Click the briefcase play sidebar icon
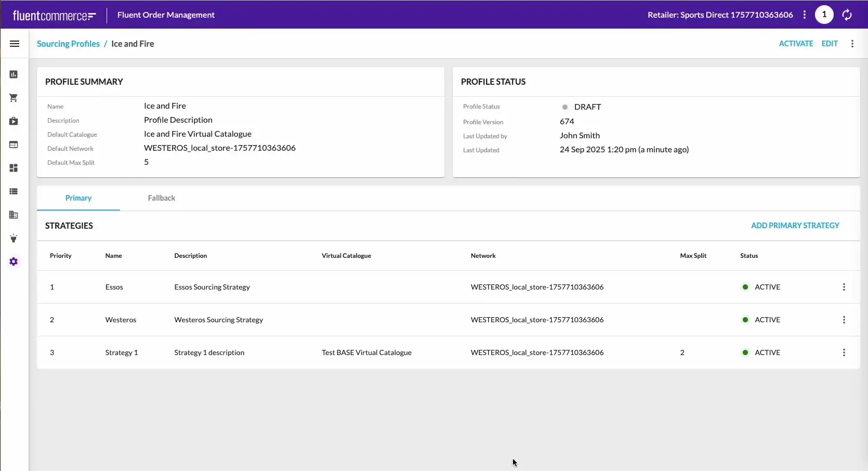The image size is (868, 471). pyautogui.click(x=14, y=121)
